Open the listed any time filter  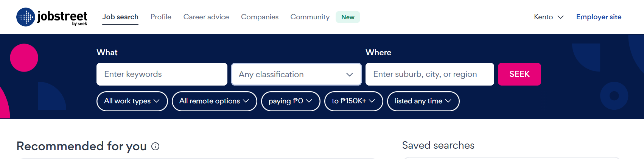[x=423, y=101]
